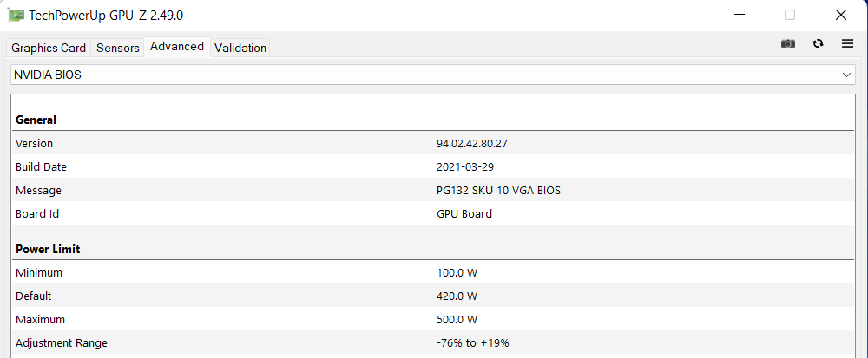Image resolution: width=868 pixels, height=358 pixels.
Task: Select the Build Date row label
Action: pyautogui.click(x=41, y=166)
